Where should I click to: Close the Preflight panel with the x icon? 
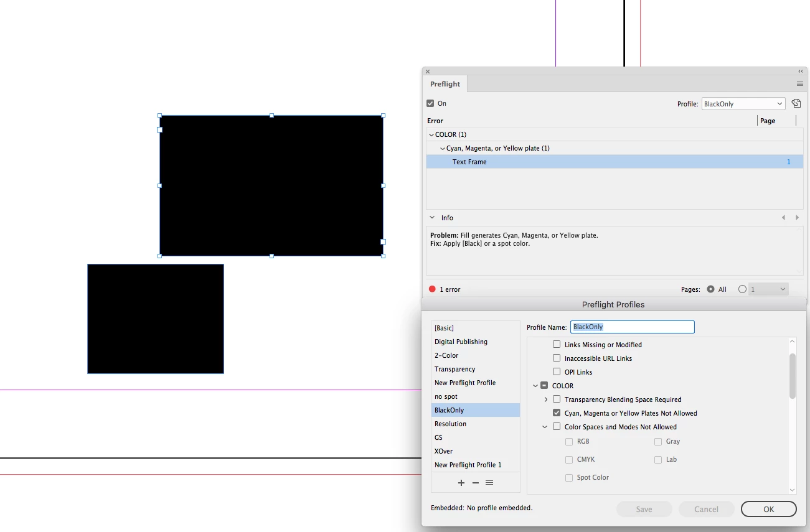(x=428, y=72)
